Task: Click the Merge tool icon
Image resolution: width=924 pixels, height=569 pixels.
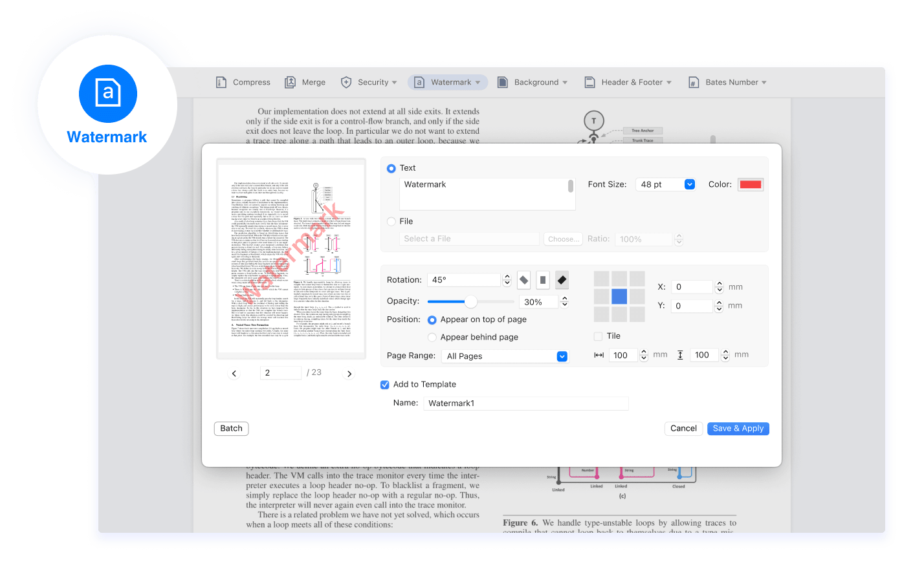Action: click(x=290, y=83)
